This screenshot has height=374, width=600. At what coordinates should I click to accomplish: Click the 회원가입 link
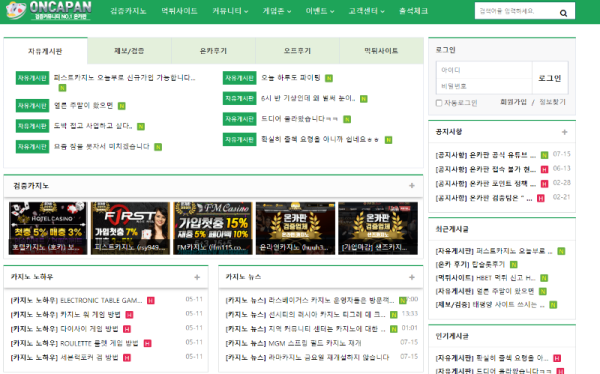point(514,102)
